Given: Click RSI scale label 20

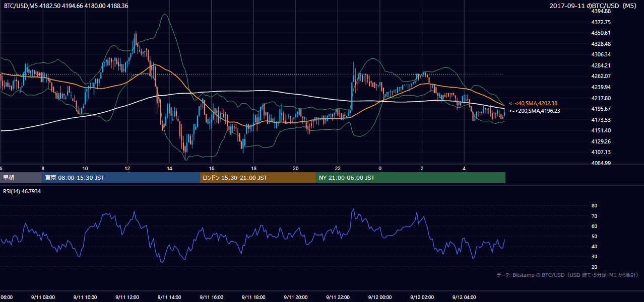Looking at the screenshot, I should pyautogui.click(x=594, y=267).
